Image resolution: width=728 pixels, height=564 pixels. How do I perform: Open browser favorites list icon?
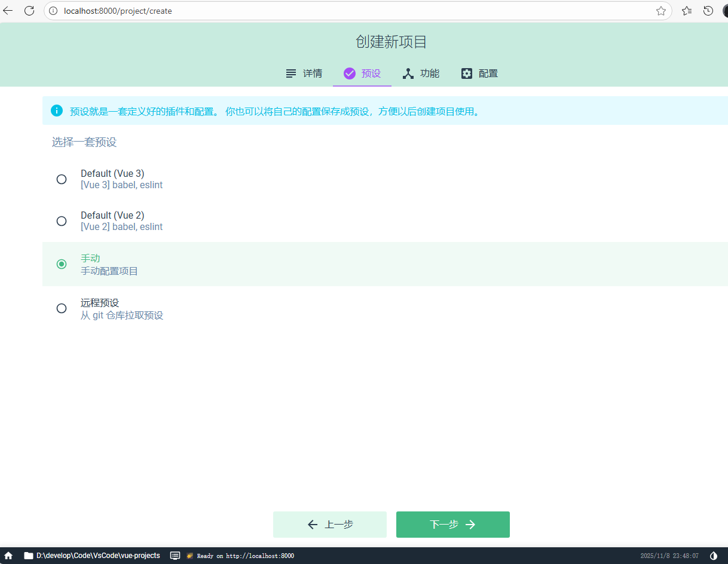(x=687, y=11)
